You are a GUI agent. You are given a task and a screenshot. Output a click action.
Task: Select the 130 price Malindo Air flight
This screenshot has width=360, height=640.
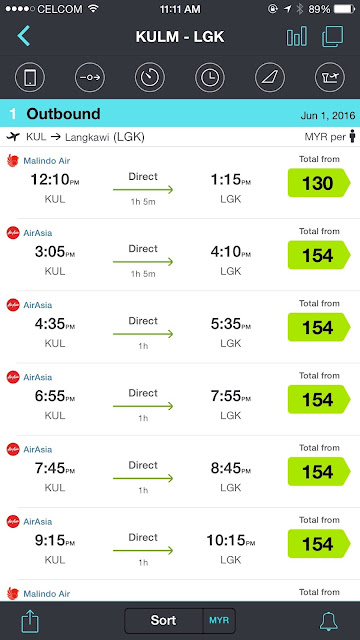[x=319, y=183]
